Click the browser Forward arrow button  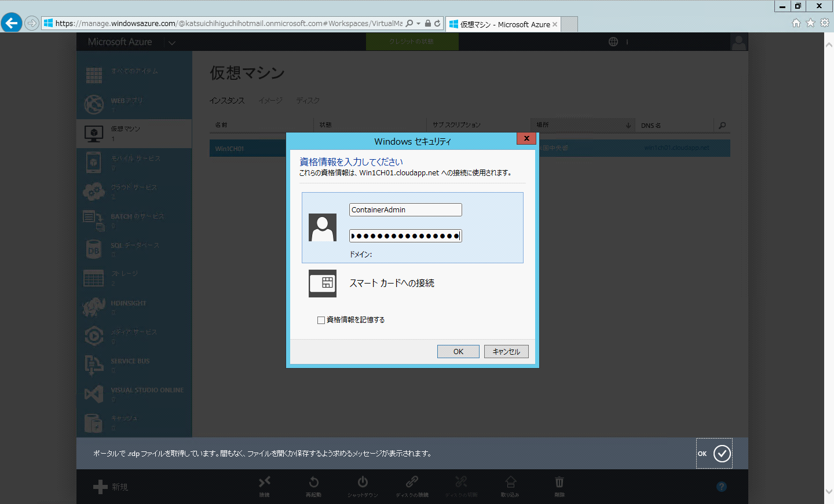(x=32, y=23)
